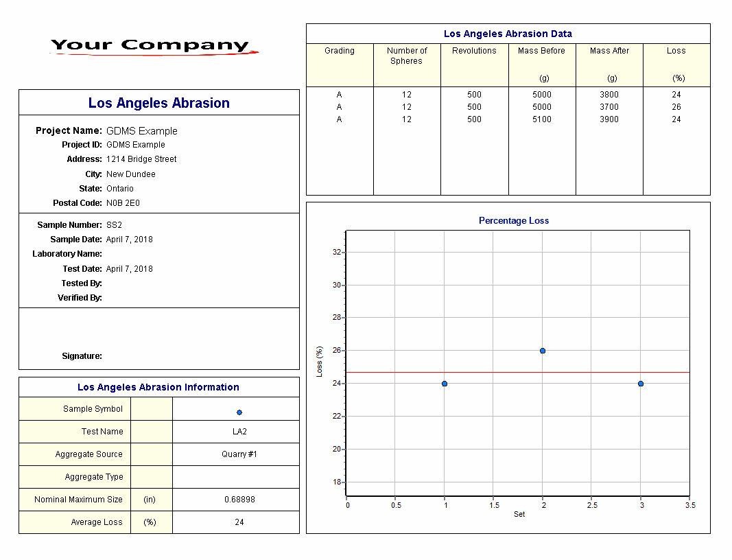Image resolution: width=732 pixels, height=560 pixels.
Task: Pick the chart data point at Set 3
Action: click(641, 384)
